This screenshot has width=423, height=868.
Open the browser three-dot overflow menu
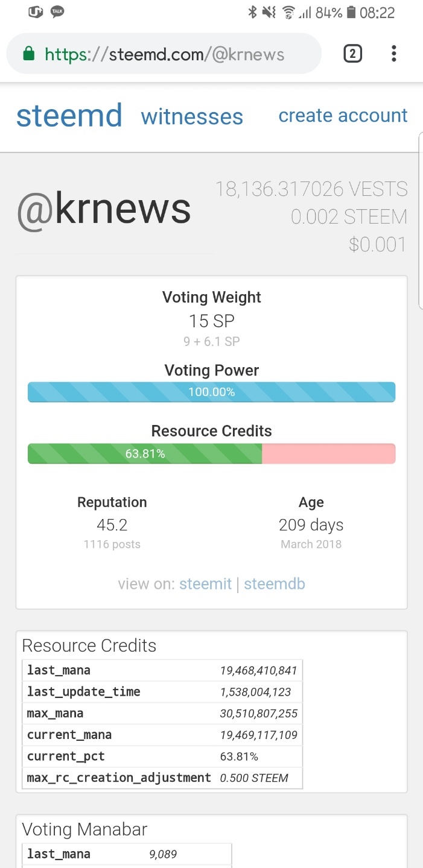[393, 54]
